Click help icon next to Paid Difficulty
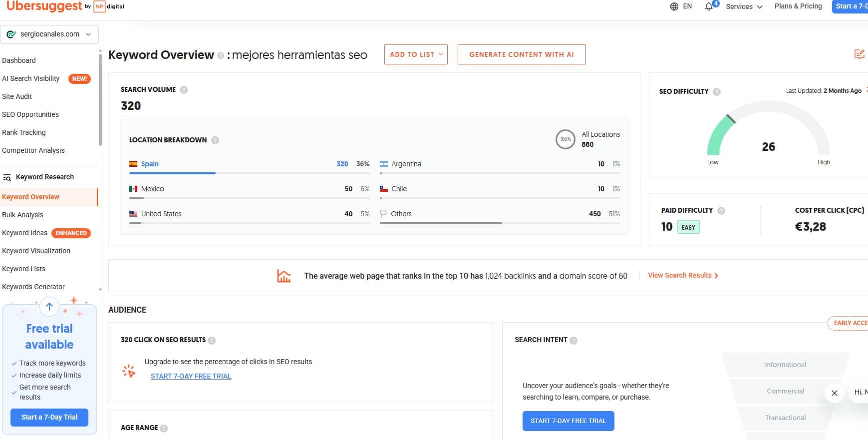 click(x=721, y=211)
